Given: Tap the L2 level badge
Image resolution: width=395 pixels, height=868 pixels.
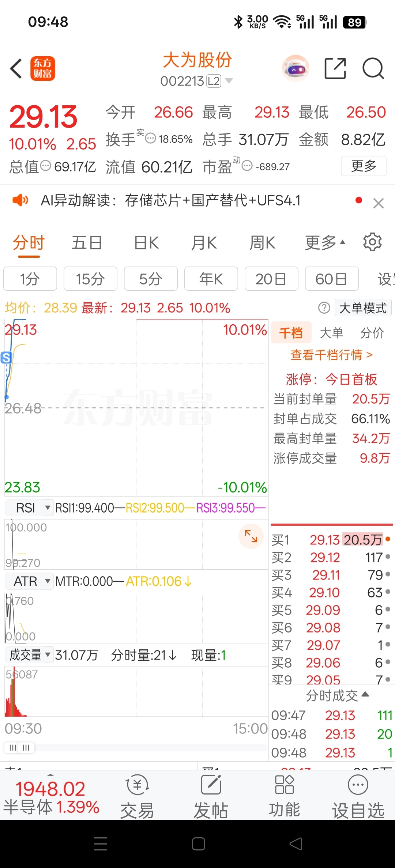Looking at the screenshot, I should click(x=214, y=81).
